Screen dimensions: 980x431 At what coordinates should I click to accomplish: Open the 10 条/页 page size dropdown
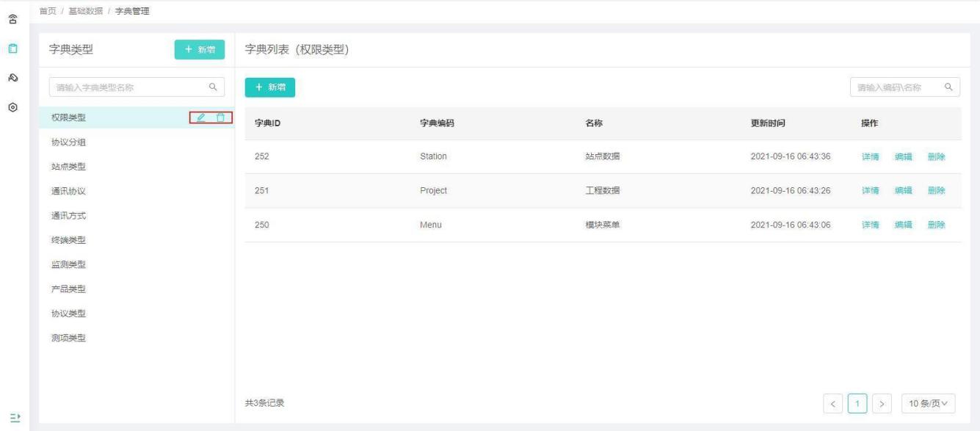coord(929,403)
